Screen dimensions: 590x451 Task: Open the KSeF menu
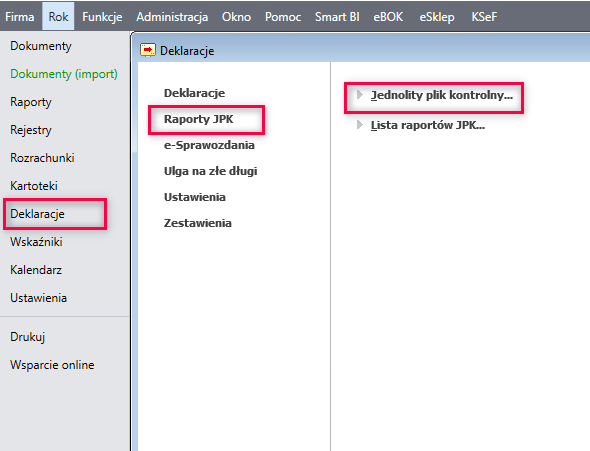coord(484,17)
